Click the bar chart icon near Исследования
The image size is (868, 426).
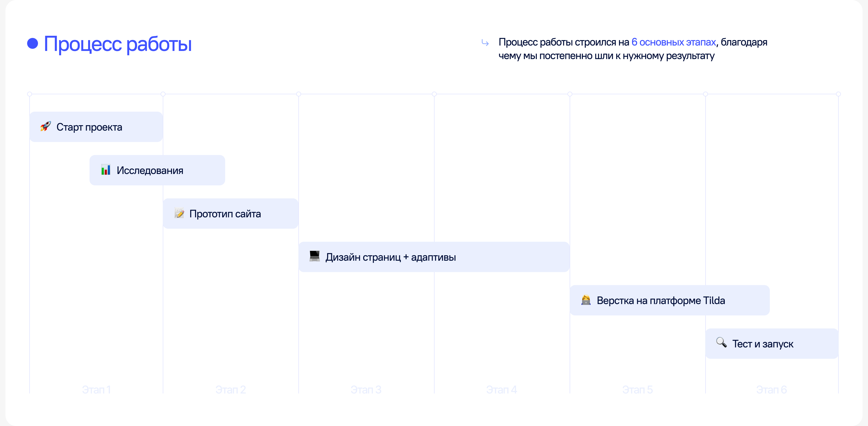(x=106, y=170)
